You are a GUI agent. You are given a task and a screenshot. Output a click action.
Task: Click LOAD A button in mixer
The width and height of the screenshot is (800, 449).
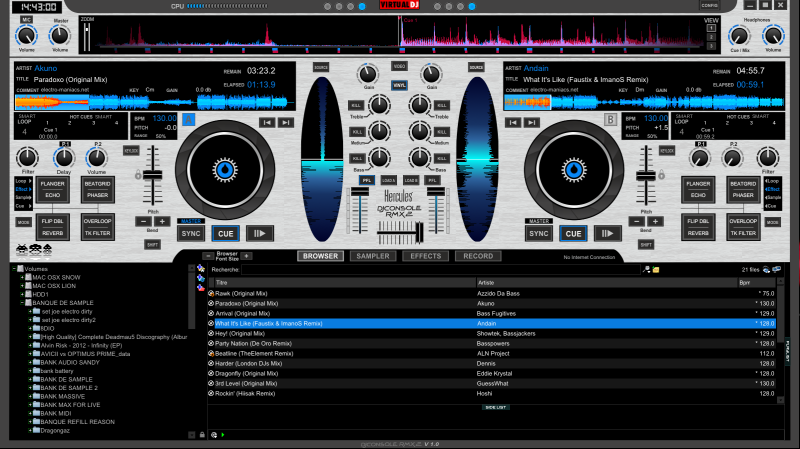tap(388, 180)
